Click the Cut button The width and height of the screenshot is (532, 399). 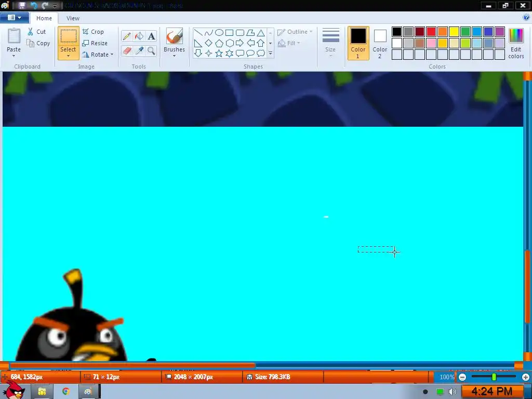(x=37, y=32)
